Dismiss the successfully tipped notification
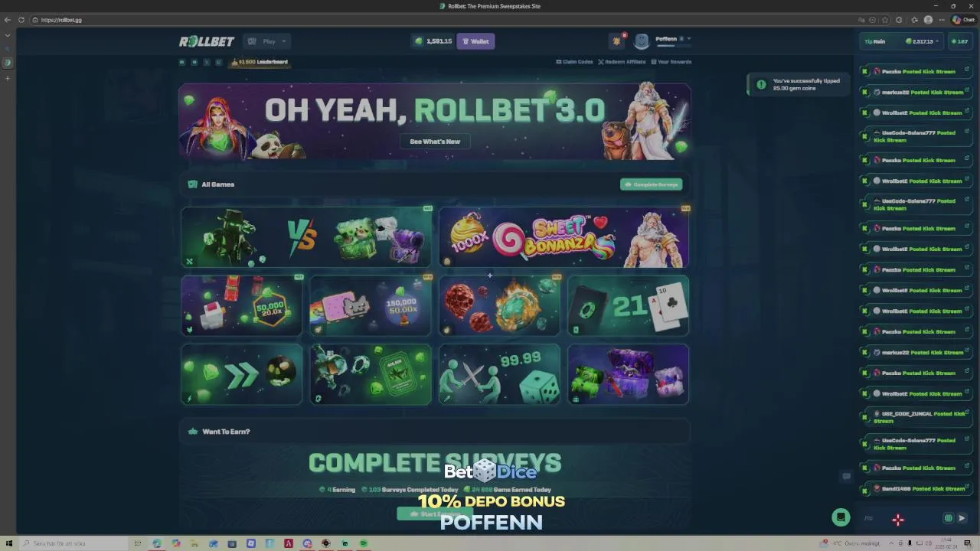Image resolution: width=980 pixels, height=551 pixels. point(798,84)
